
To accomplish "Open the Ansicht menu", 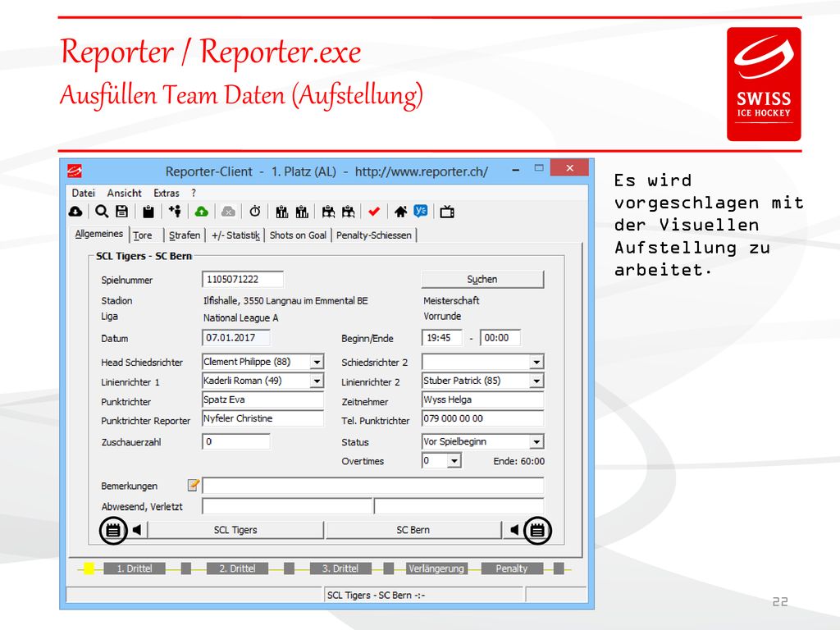I will click(125, 193).
